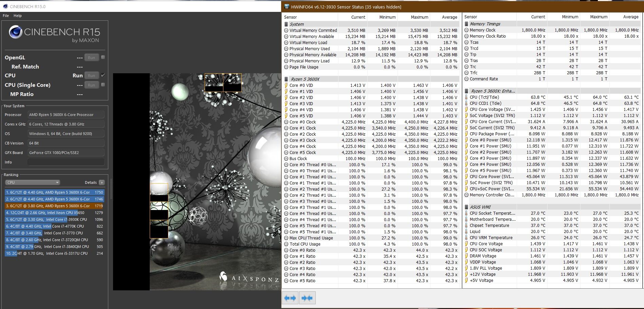Screen dimensions: 644x309
Task: Click the lightning icon beside Core #0 VID
Action: click(x=286, y=85)
